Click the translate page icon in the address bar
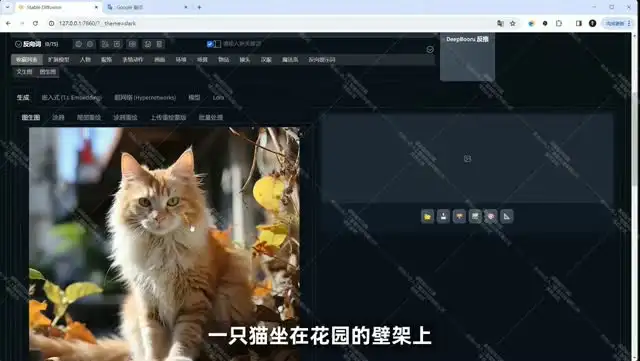Image resolution: width=640 pixels, height=361 pixels. 500,24
